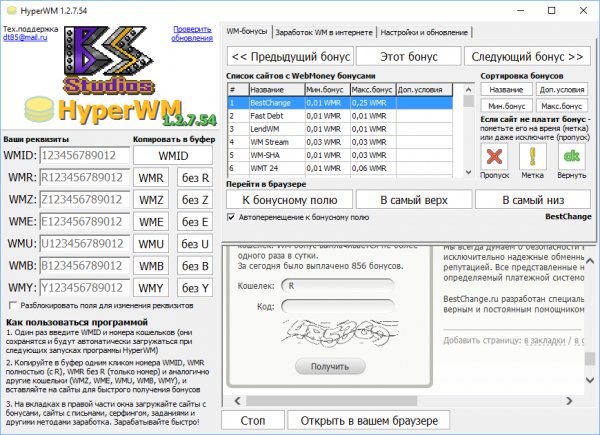
Task: Click the yellow exclamation Метка icon
Action: (532, 156)
